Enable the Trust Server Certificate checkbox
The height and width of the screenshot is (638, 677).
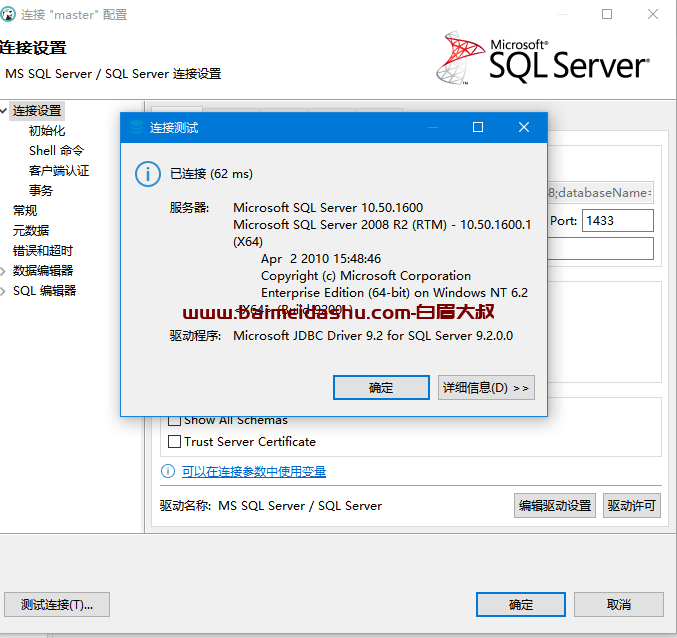coord(175,441)
